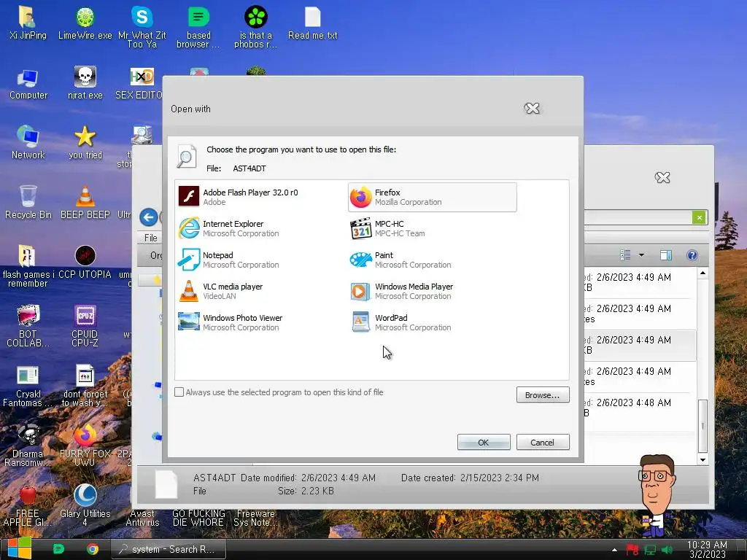Open the change view dropdown arrow in Explorer
747x560 pixels.
pos(641,255)
